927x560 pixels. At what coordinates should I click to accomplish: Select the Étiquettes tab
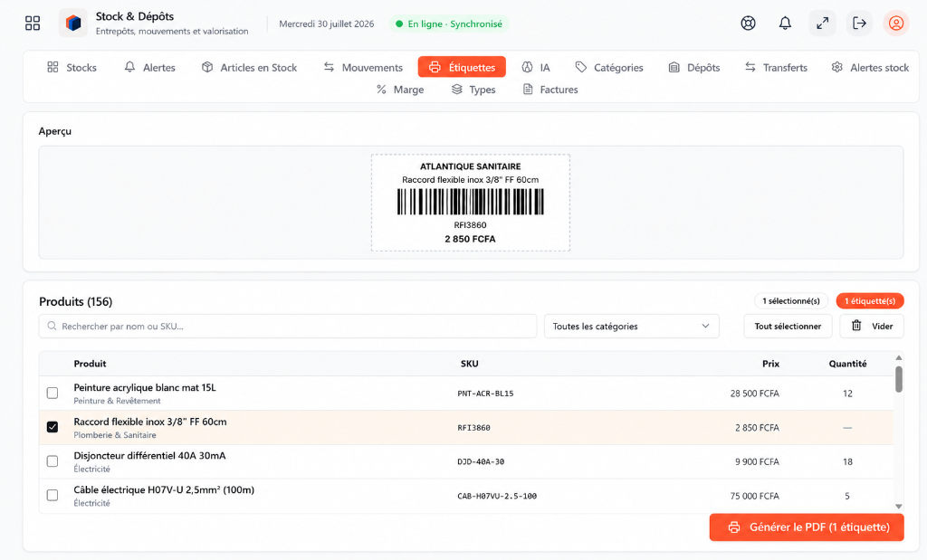pyautogui.click(x=462, y=67)
